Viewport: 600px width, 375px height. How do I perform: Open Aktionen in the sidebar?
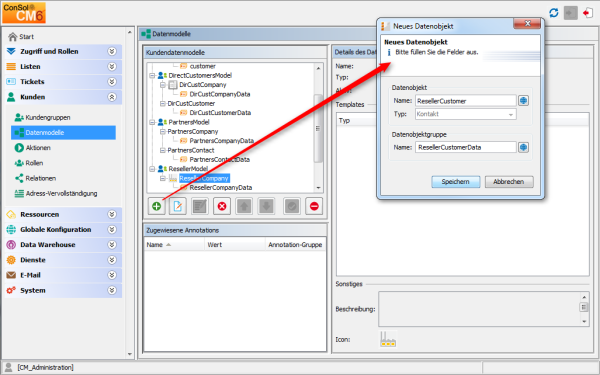(x=33, y=148)
